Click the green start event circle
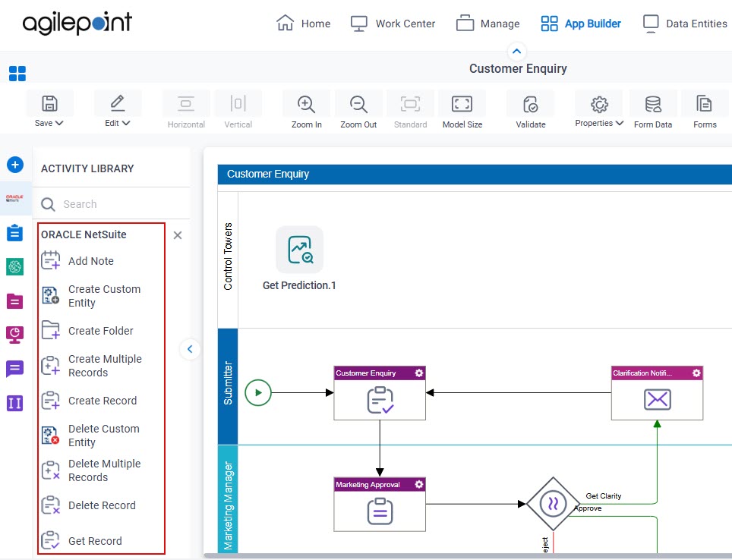 [257, 393]
